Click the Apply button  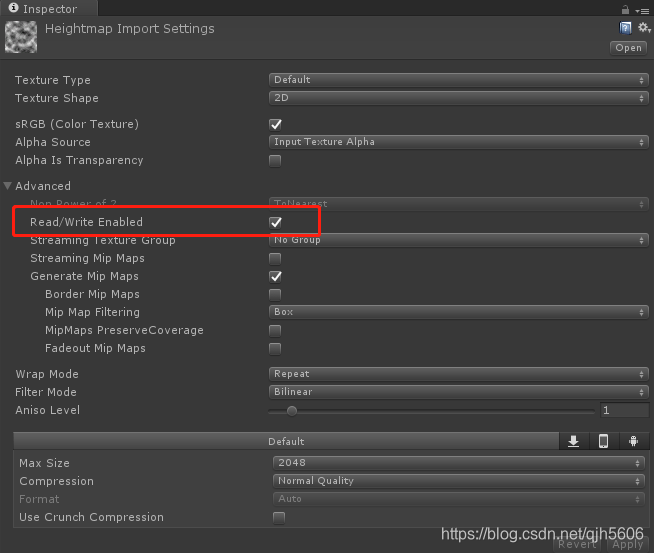[x=628, y=544]
